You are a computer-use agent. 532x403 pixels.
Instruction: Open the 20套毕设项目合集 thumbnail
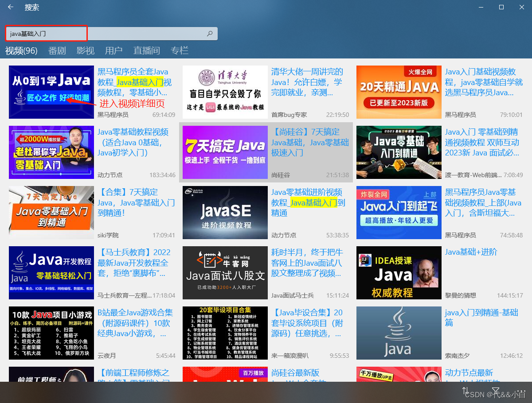pos(225,333)
